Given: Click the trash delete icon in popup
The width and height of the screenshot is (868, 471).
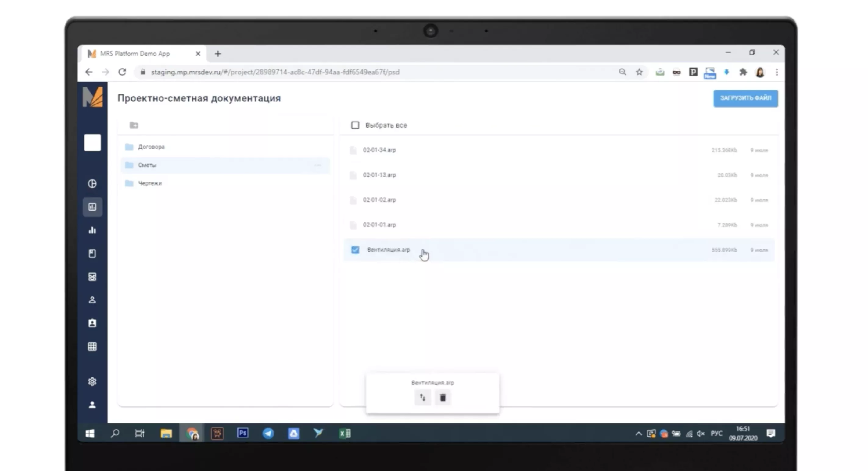Looking at the screenshot, I should [x=443, y=398].
